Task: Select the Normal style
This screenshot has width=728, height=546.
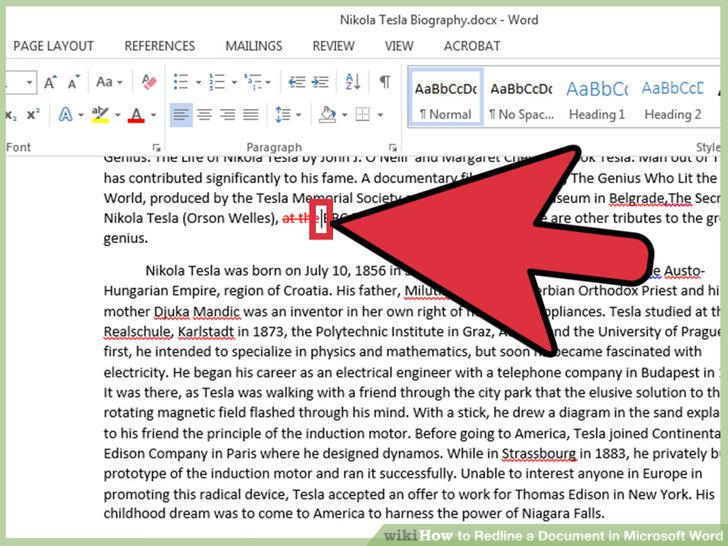Action: [446, 98]
